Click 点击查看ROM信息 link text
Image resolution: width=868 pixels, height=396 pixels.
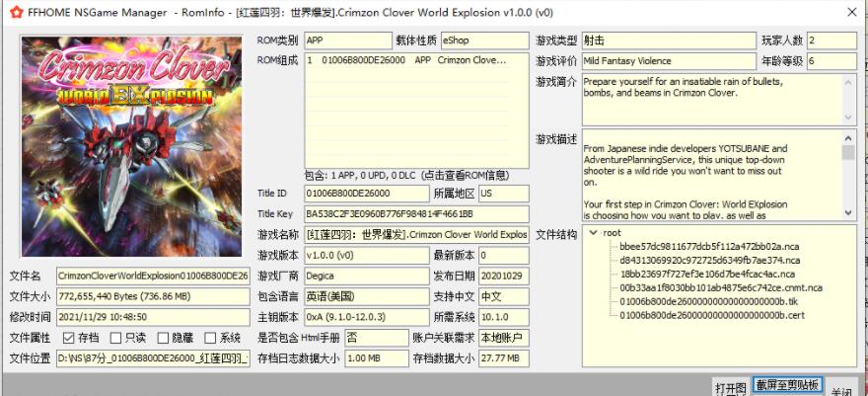click(465, 176)
